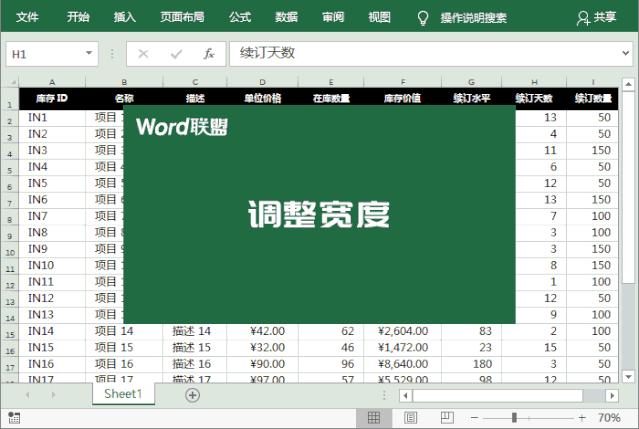
Task: Open the 公式 ribbon tab
Action: pos(240,17)
